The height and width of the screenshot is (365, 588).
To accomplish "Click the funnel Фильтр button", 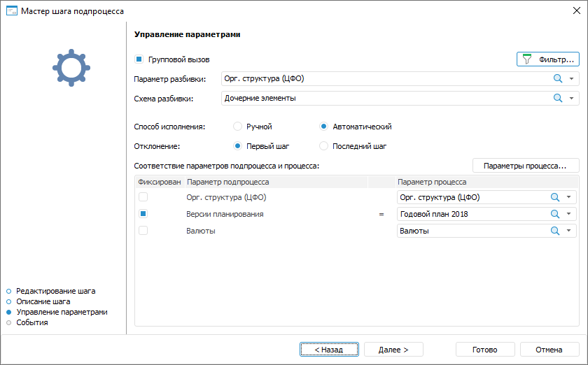I will tap(548, 59).
